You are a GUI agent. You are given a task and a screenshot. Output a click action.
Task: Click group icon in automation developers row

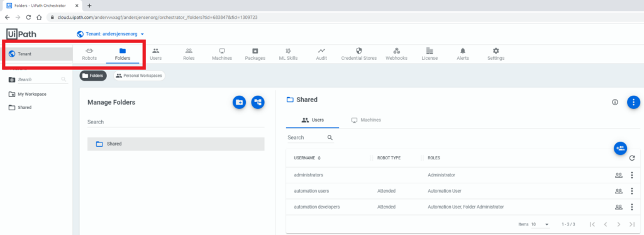619,207
